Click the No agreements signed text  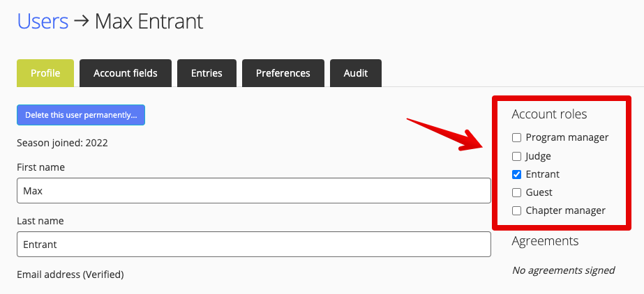(x=563, y=270)
